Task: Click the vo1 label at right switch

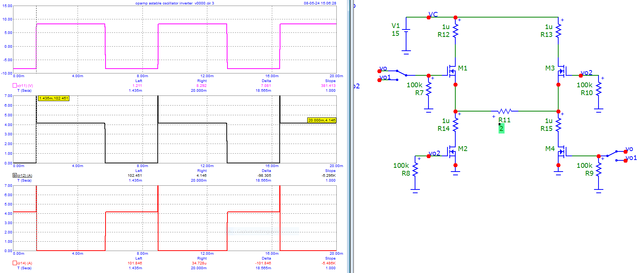Action: [x=631, y=158]
